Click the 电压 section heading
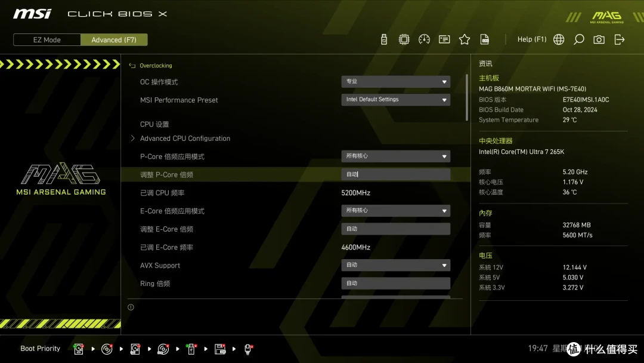This screenshot has height=363, width=644. 485,256
